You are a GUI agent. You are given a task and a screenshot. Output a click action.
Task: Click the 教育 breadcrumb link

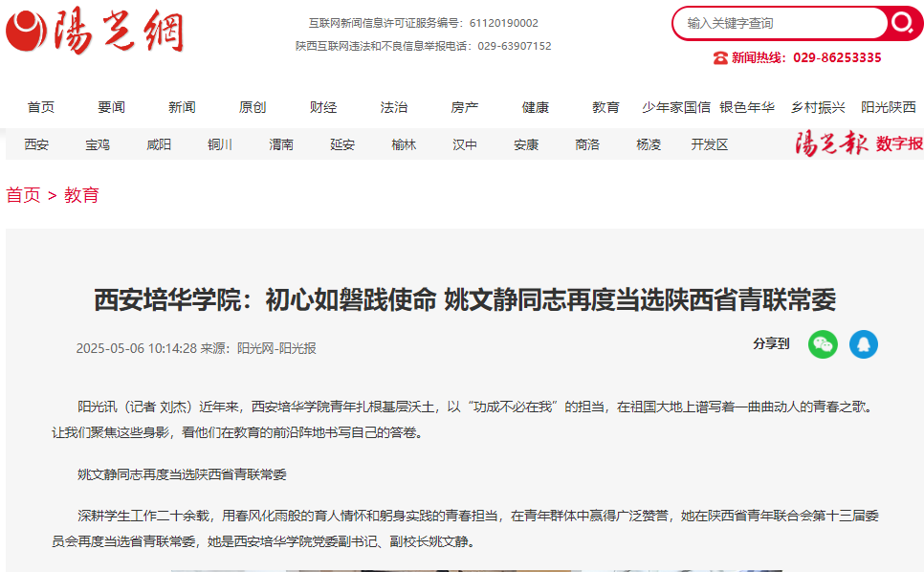click(81, 195)
